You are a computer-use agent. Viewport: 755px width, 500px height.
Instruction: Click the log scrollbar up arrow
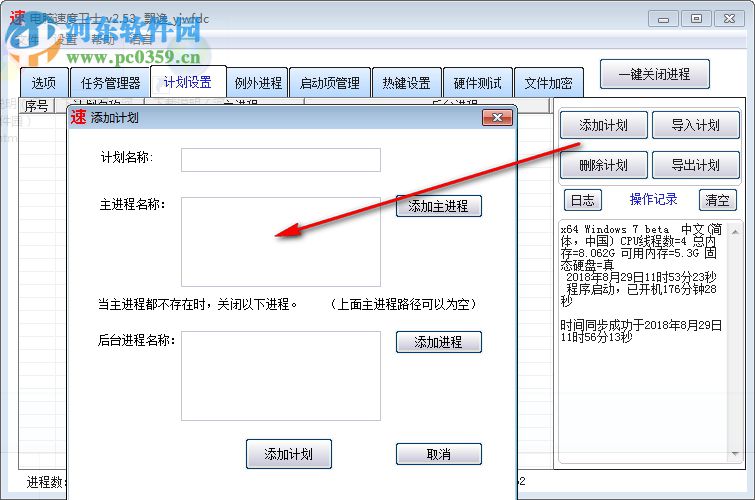tap(735, 232)
